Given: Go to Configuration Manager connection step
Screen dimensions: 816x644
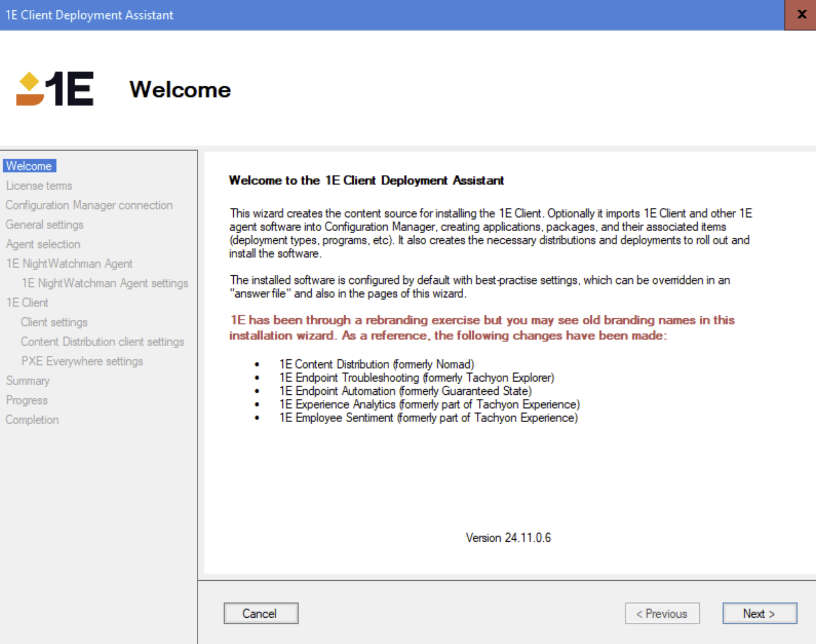Looking at the screenshot, I should (89, 205).
